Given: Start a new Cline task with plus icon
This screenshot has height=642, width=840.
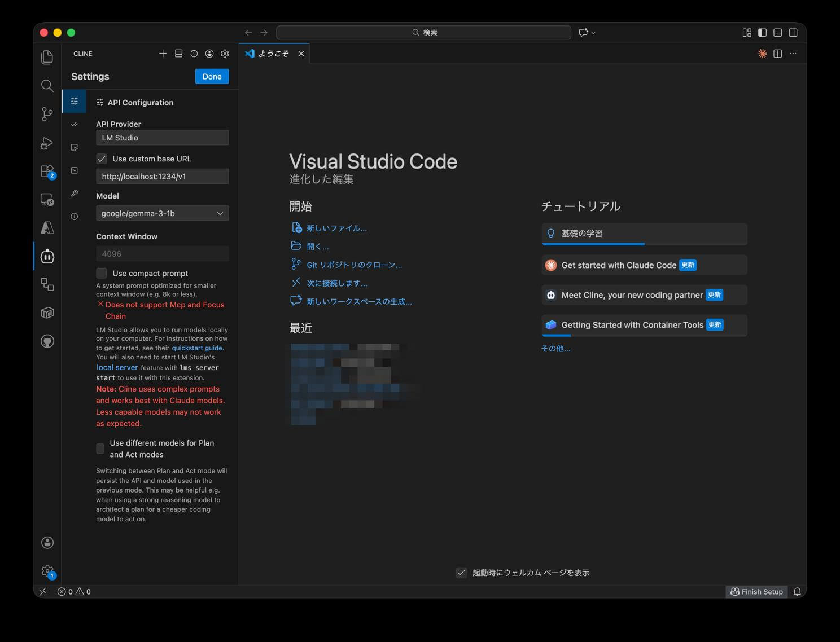Looking at the screenshot, I should click(163, 54).
